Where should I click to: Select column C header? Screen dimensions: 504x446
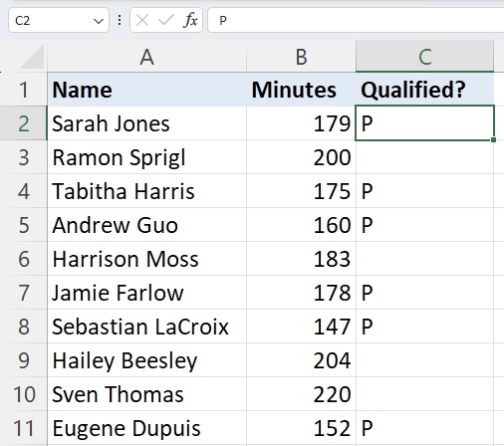425,57
